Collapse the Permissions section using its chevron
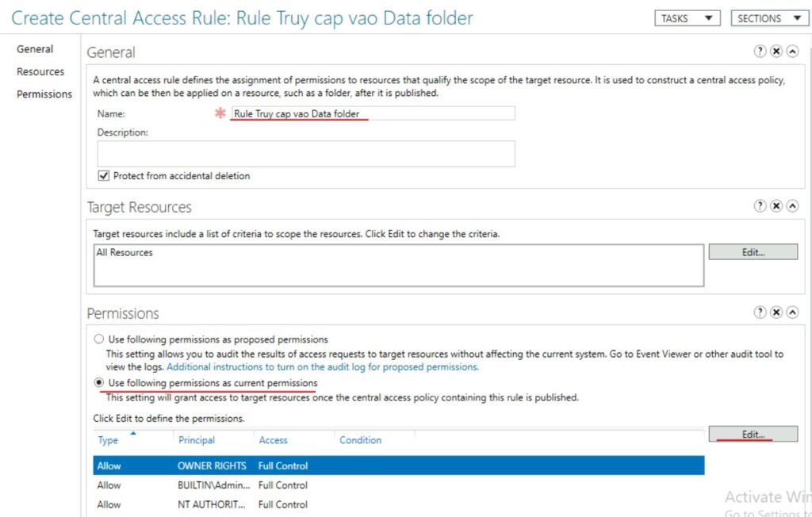The height and width of the screenshot is (517, 812). click(x=791, y=312)
